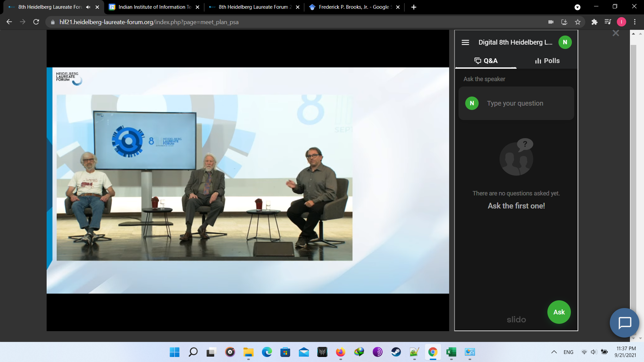Open Steam from the Windows taskbar
Viewport: 644px width, 362px height.
[x=396, y=352]
